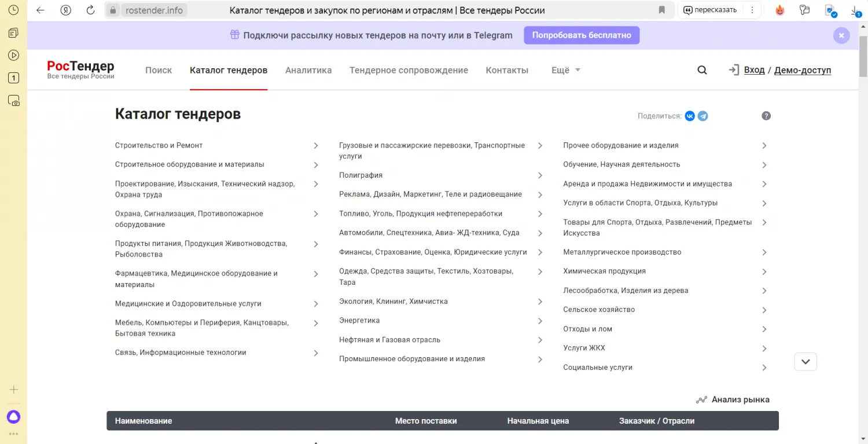Viewport: 868px width, 444px height.
Task: Share the page via Telegram icon
Action: pyautogui.click(x=703, y=116)
